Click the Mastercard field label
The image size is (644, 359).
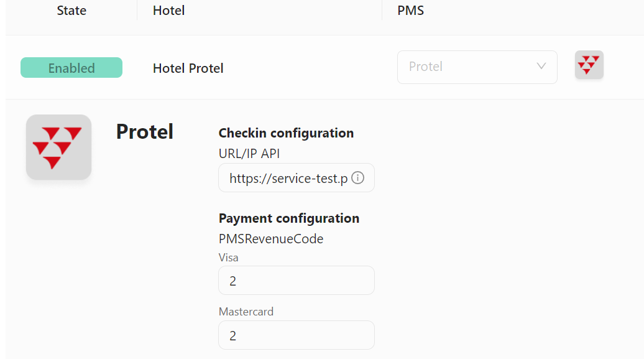click(x=246, y=312)
